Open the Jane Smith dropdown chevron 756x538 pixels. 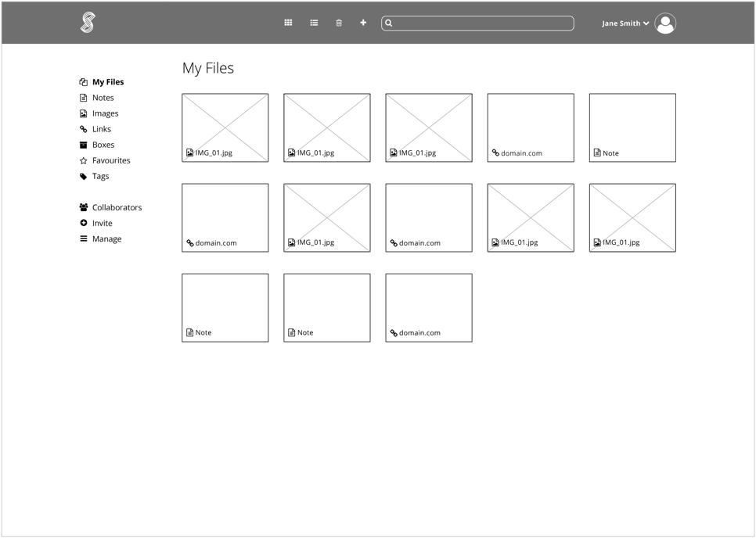[646, 23]
